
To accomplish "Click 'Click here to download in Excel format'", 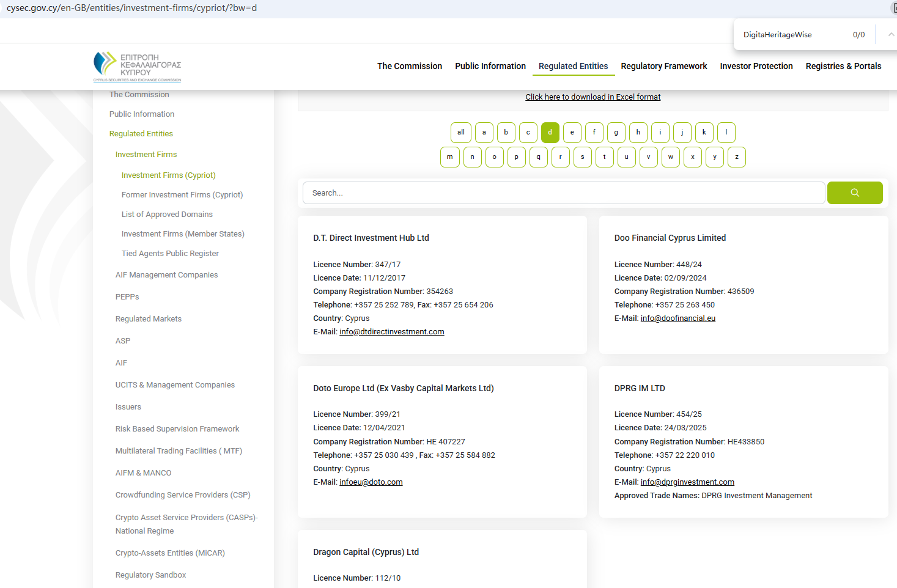I will click(592, 97).
